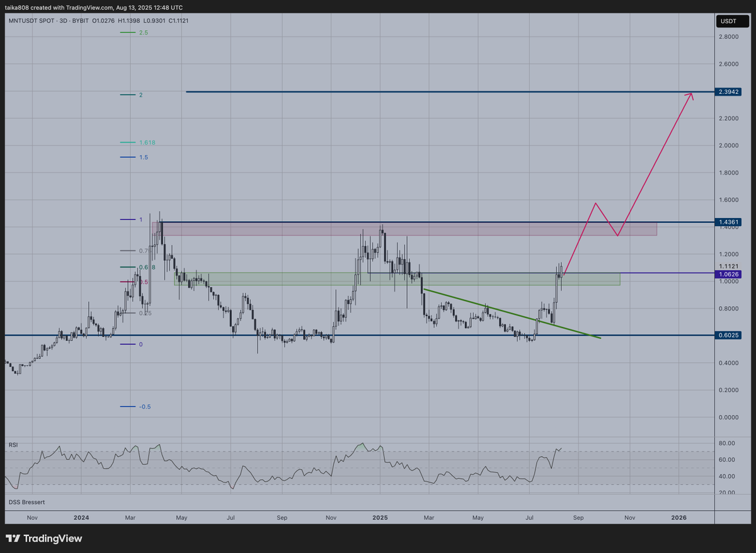Click the 60.00 RSI scale value
The width and height of the screenshot is (756, 553).
(726, 460)
